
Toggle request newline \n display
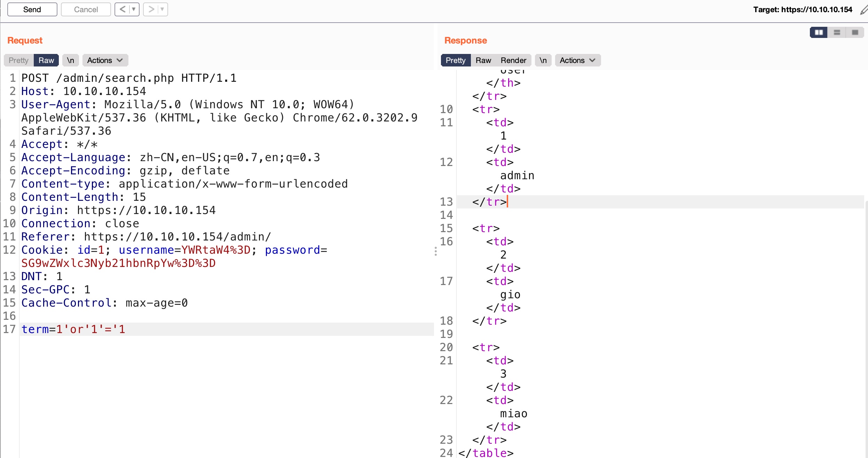click(70, 60)
